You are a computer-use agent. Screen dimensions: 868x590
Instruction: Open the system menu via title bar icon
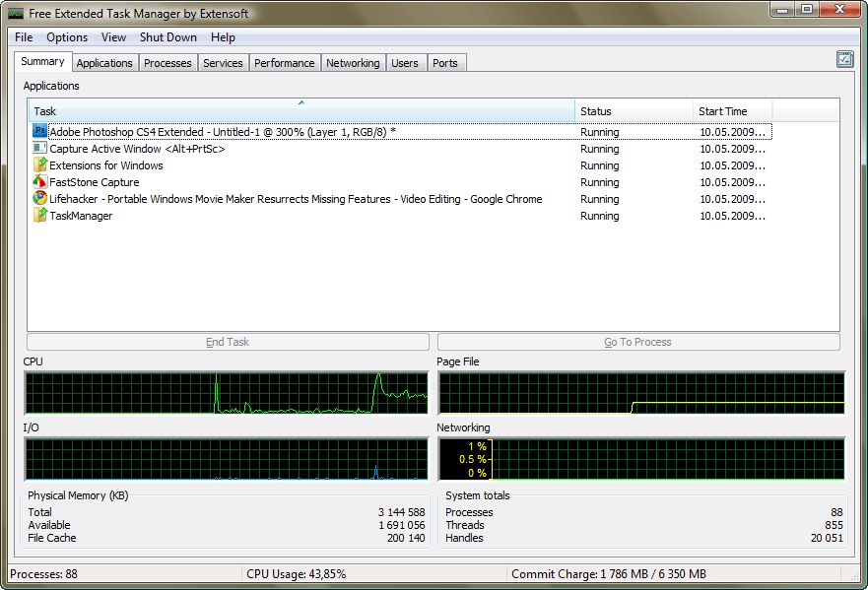(x=13, y=13)
